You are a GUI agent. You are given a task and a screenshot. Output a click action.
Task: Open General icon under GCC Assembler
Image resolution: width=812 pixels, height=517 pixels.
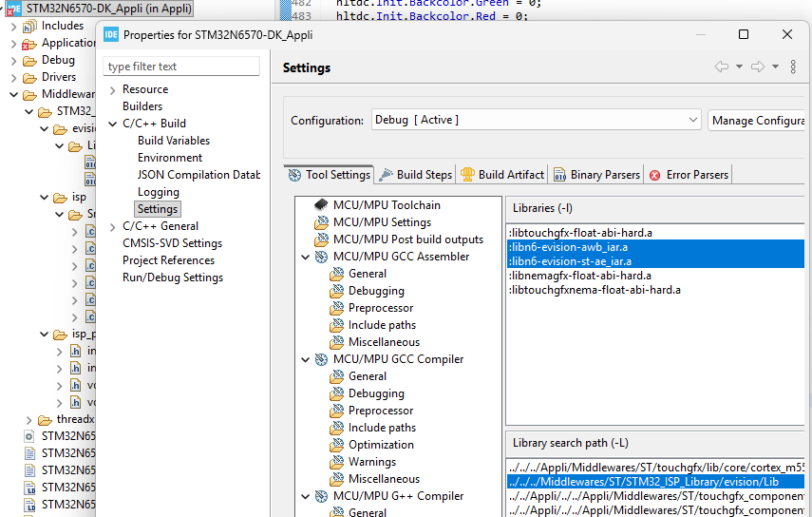tap(336, 274)
